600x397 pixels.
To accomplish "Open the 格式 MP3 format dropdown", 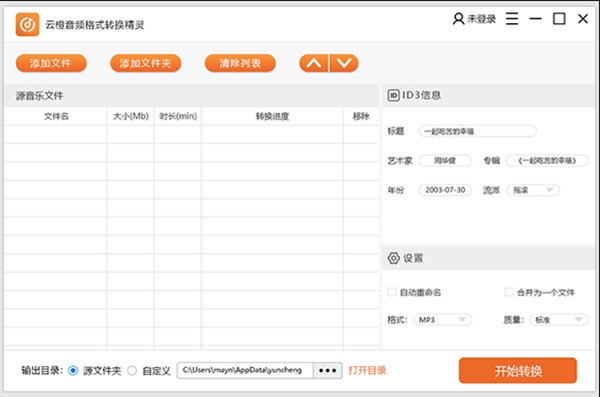I will (442, 320).
